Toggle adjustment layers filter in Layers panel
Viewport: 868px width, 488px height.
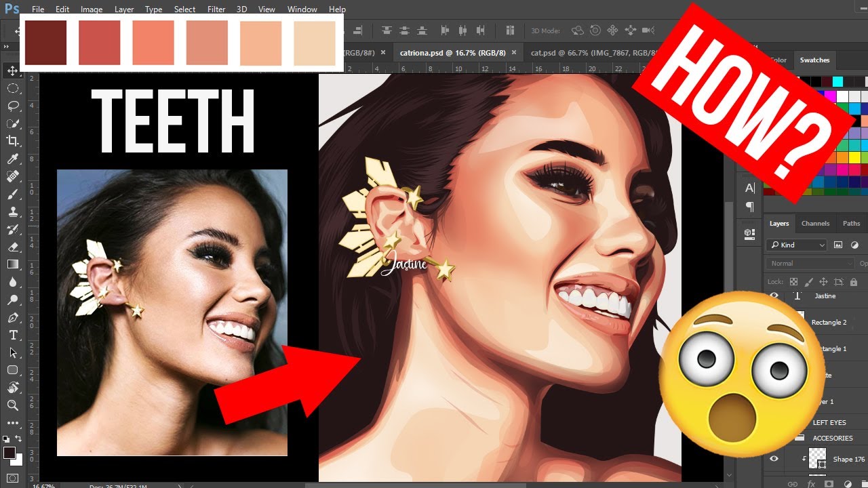click(x=854, y=245)
